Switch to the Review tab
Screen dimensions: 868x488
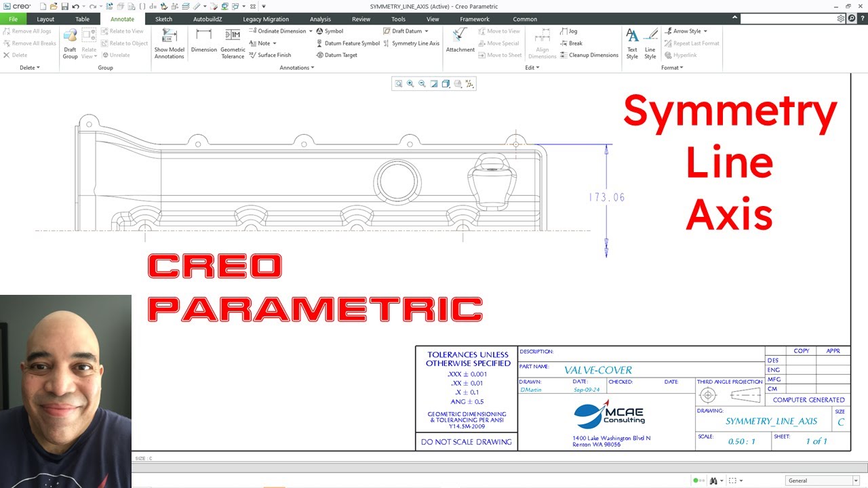pos(361,19)
